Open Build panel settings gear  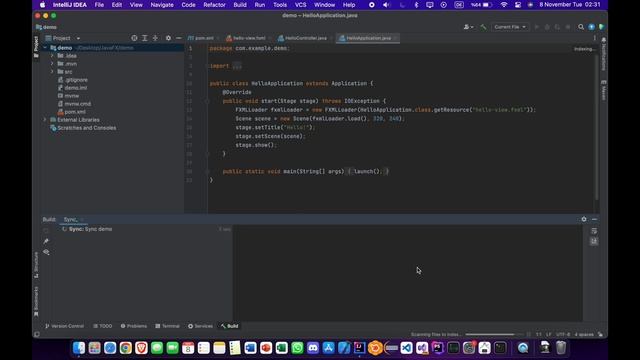pyautogui.click(x=584, y=219)
